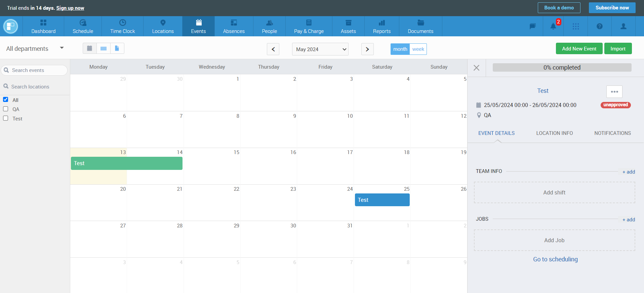Click the 0% completed progress bar
This screenshot has height=293, width=644.
coord(562,67)
